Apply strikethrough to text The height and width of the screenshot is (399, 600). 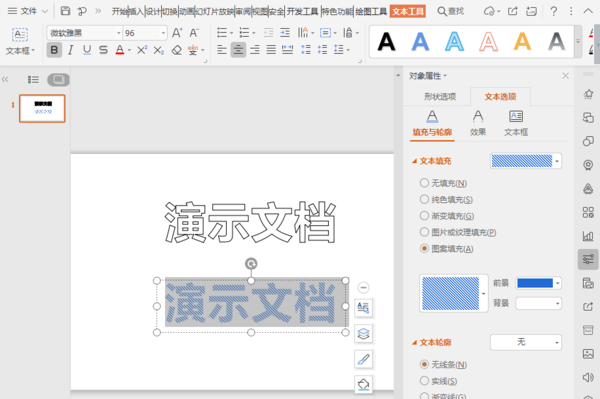[103, 50]
